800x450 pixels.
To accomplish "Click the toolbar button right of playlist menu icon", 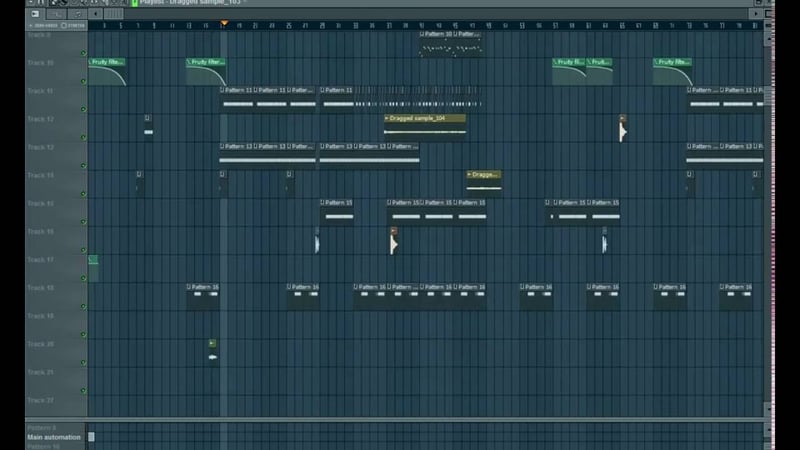I will (x=56, y=14).
